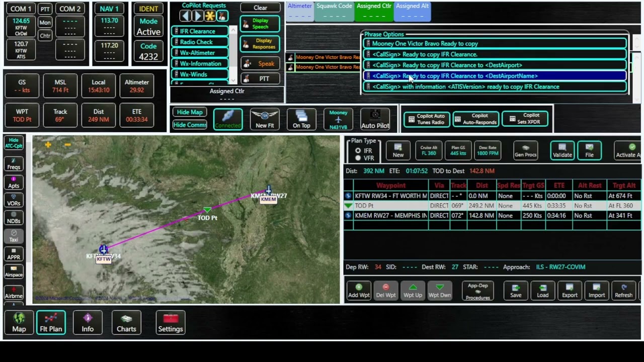The height and width of the screenshot is (362, 644).
Task: Clear the CoPilot request display
Action: coord(260,8)
